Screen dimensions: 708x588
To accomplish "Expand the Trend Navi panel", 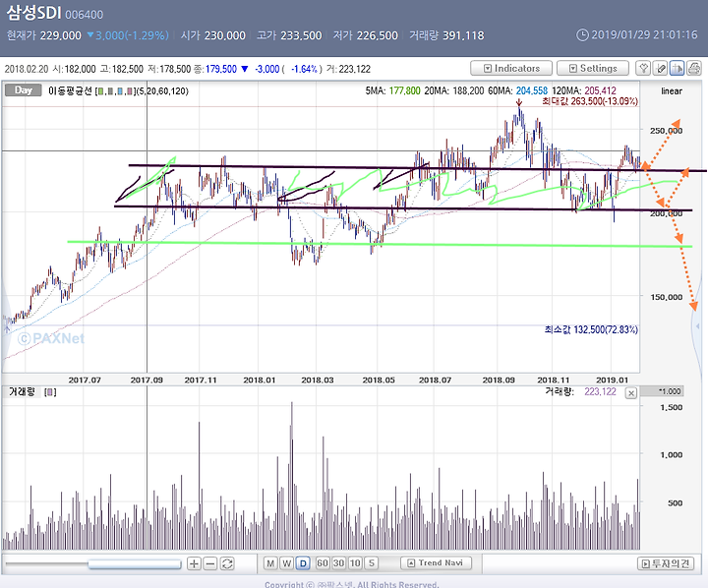I will [436, 562].
